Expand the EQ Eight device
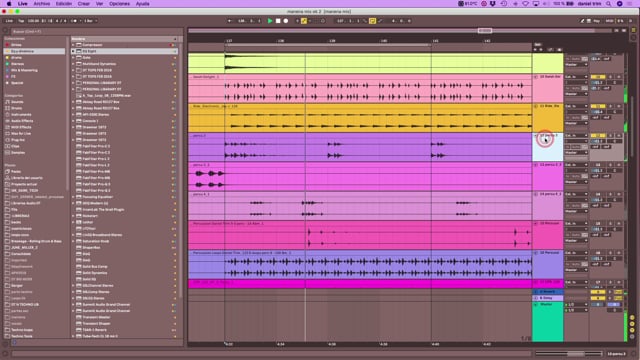The width and height of the screenshot is (640, 360). click(x=73, y=51)
